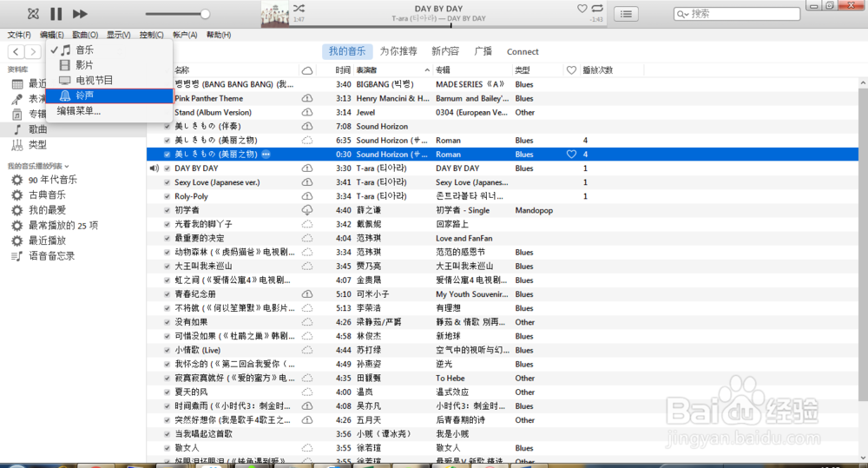The image size is (868, 468).
Task: Uncheck Sexy Love (Japanese ver.) checkbox
Action: (x=168, y=182)
